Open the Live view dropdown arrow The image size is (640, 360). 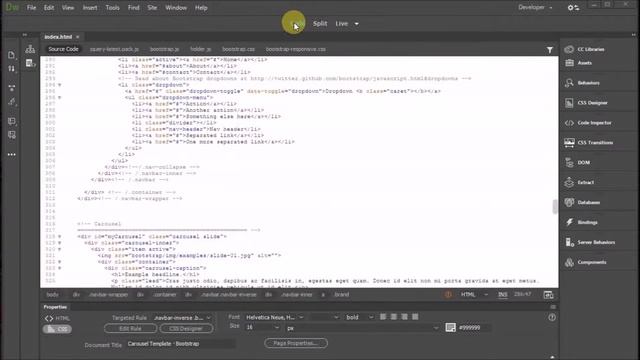coord(356,24)
